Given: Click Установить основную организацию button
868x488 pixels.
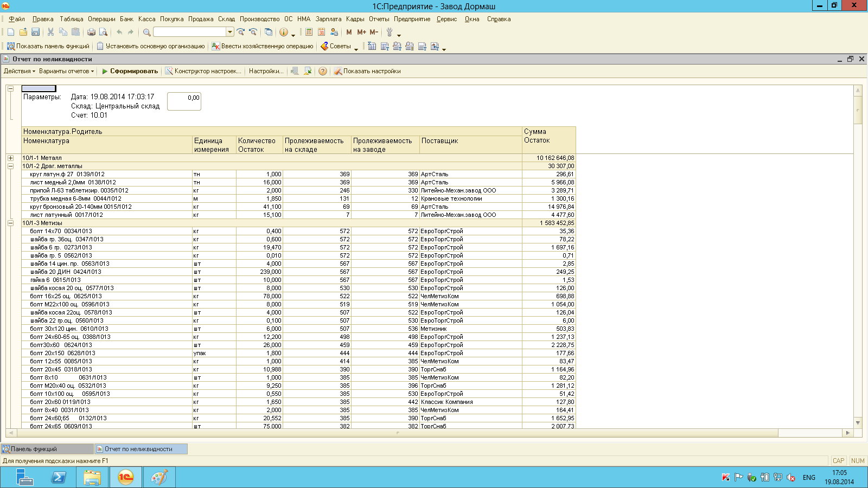Looking at the screenshot, I should pos(151,46).
